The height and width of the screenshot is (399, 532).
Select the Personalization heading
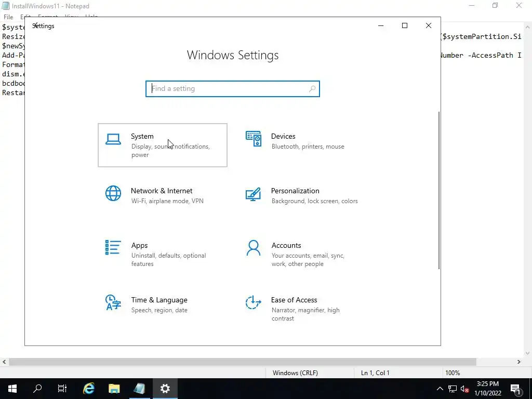[295, 191]
